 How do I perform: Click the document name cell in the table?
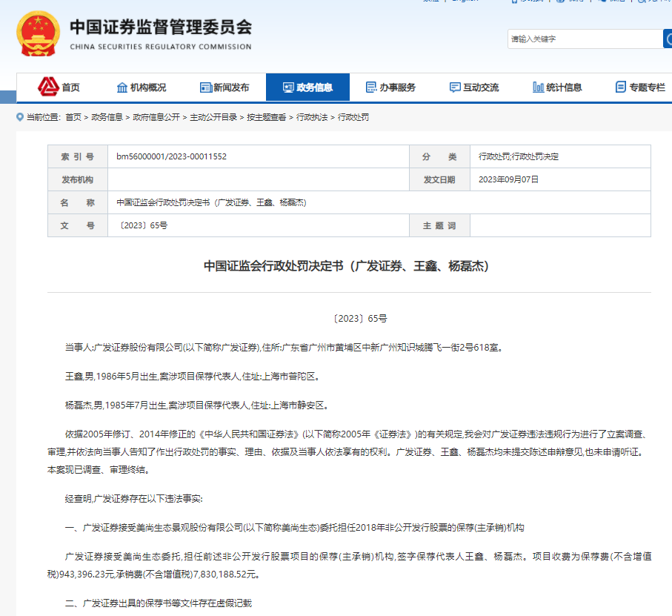(379, 202)
